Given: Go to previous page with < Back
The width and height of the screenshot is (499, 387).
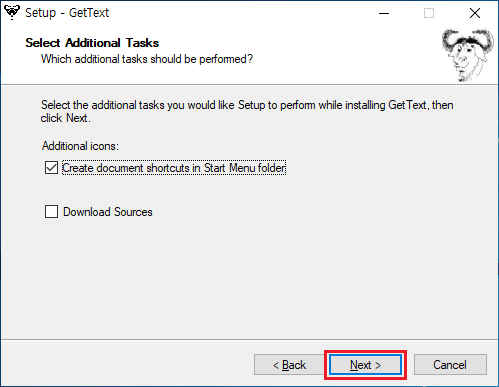Looking at the screenshot, I should [289, 365].
